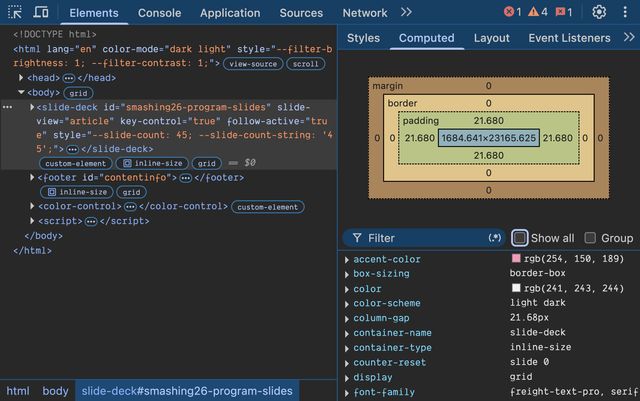640x401 pixels.
Task: Open DevTools settings gear
Action: [x=599, y=12]
